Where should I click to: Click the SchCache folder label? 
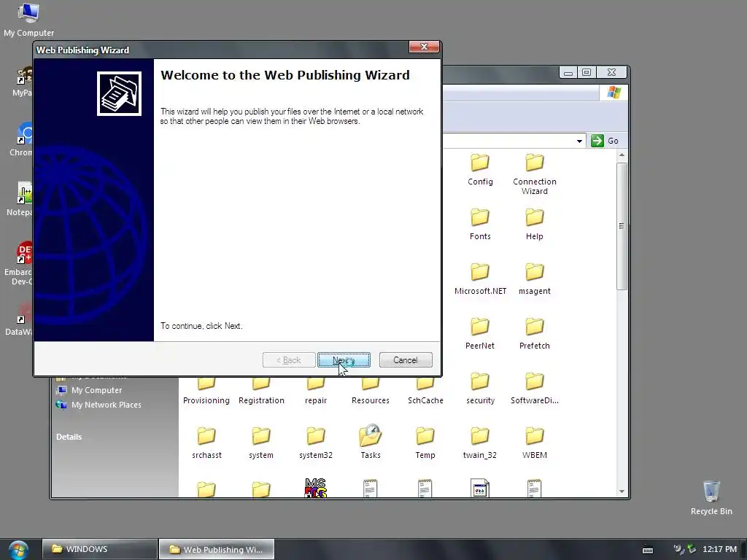coord(425,400)
